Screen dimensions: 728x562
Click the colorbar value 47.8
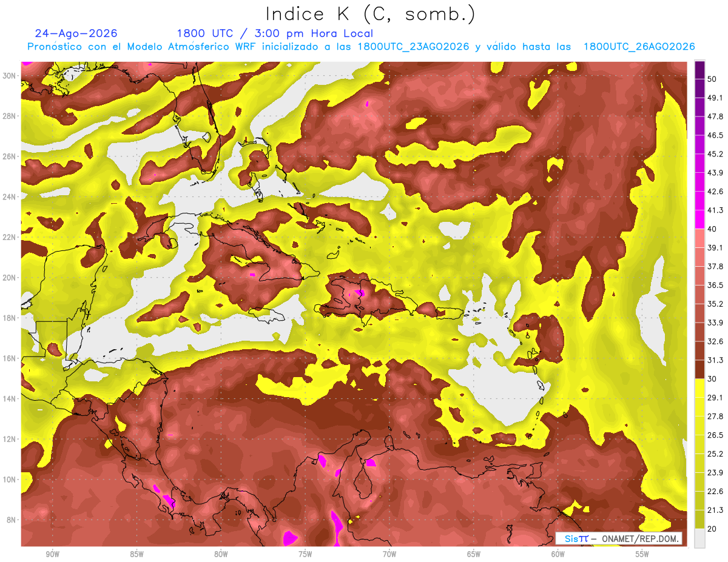[x=716, y=116]
